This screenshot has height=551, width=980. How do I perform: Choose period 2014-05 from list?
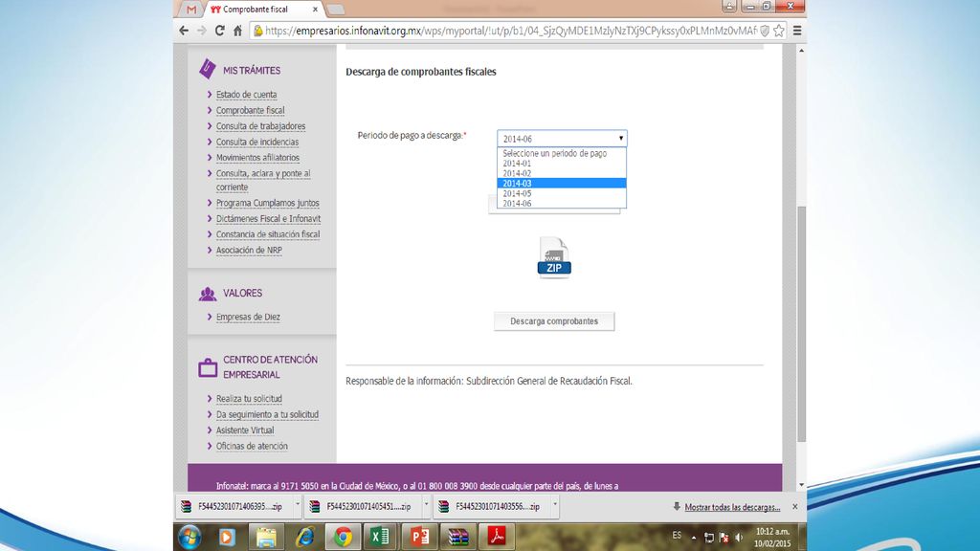pyautogui.click(x=561, y=193)
